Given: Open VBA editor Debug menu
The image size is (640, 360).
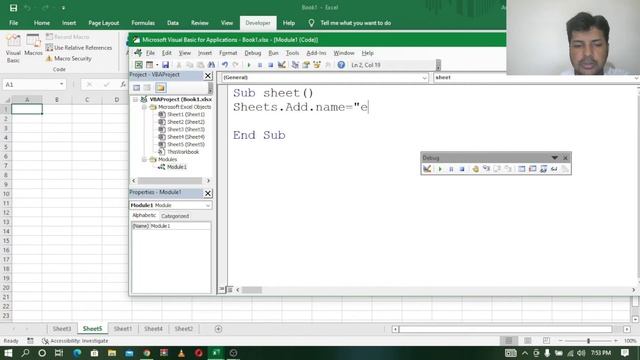Looking at the screenshot, I should [253, 53].
